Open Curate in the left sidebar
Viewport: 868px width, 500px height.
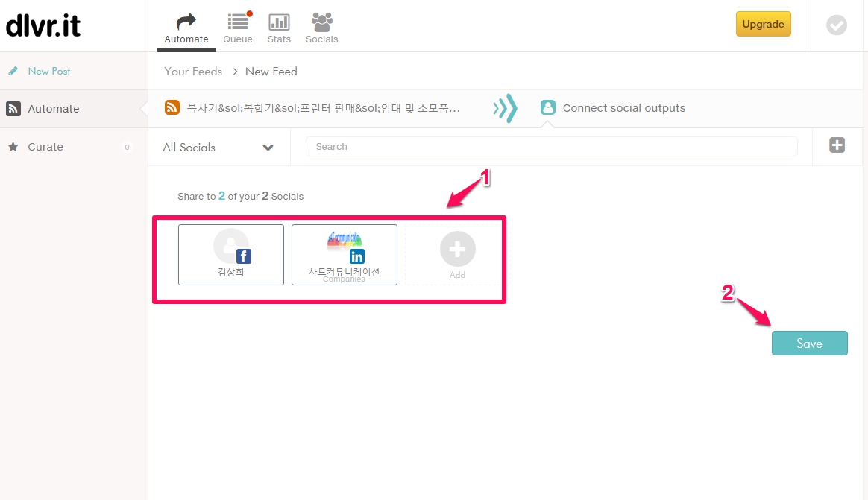[x=45, y=147]
